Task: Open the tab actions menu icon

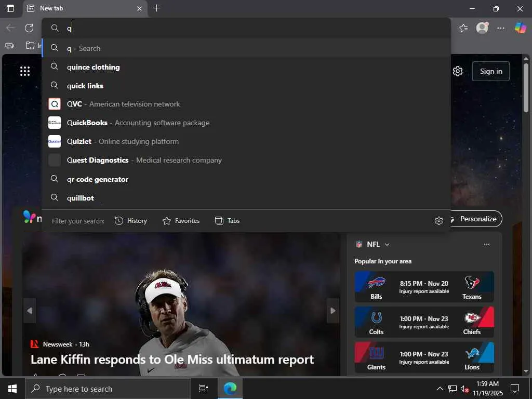Action: [10, 8]
